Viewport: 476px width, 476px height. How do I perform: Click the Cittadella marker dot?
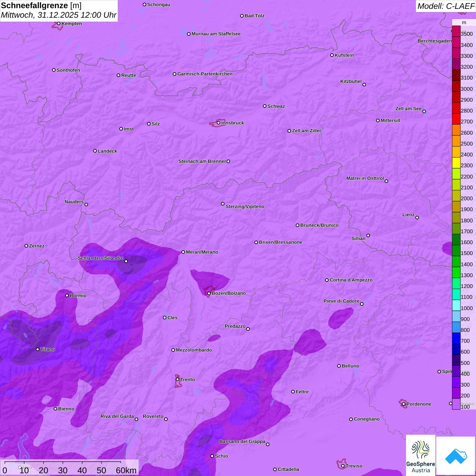point(275,469)
